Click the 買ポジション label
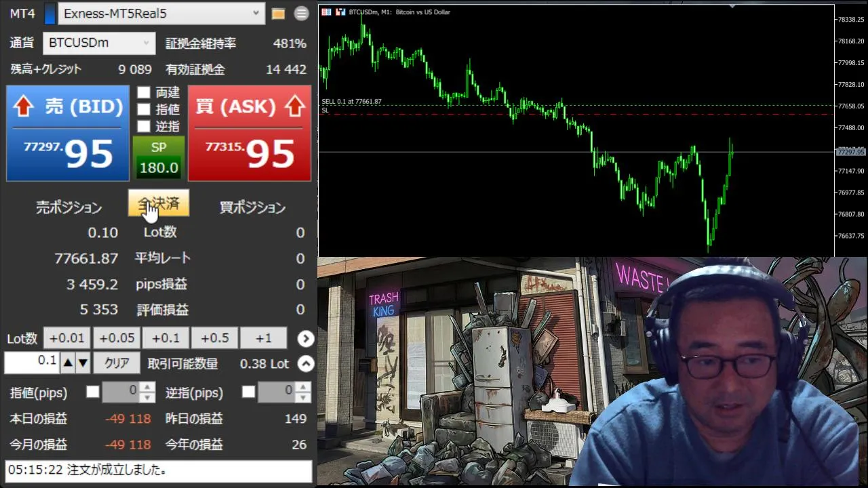This screenshot has width=868, height=488. click(x=252, y=207)
